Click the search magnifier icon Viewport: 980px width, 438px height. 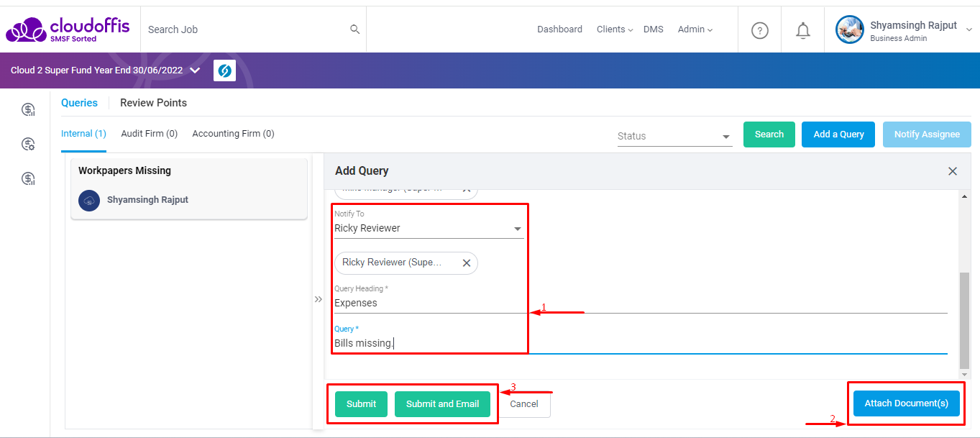354,29
